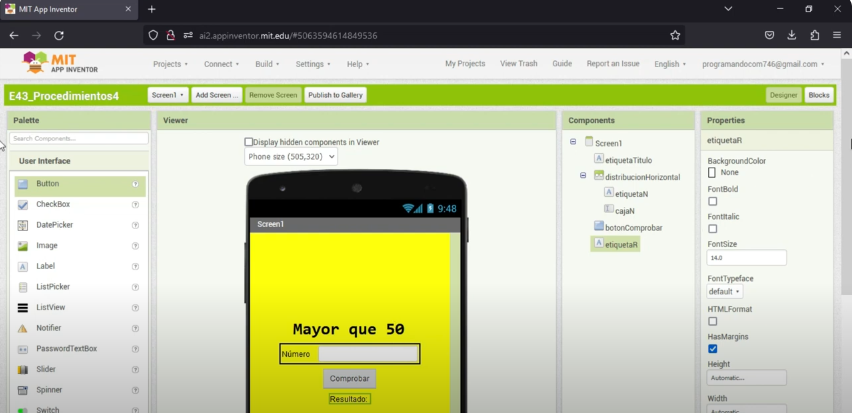This screenshot has height=413, width=852.
Task: Select the Button palette icon
Action: pyautogui.click(x=22, y=184)
